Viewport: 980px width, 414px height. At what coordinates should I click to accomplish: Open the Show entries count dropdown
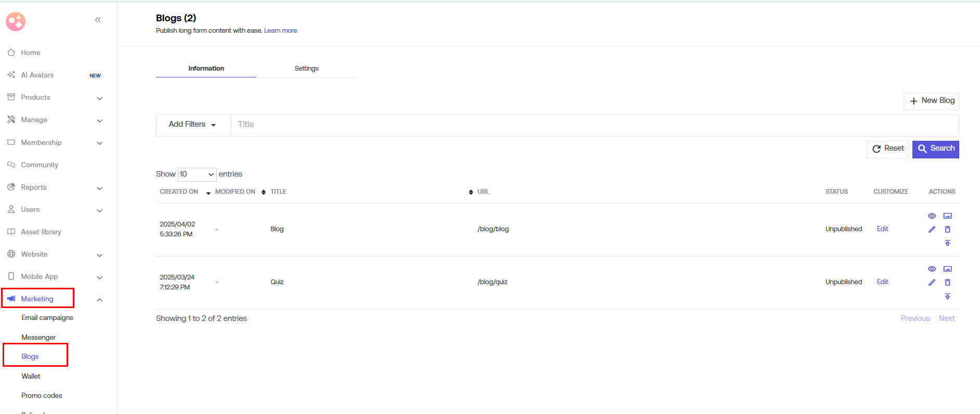pyautogui.click(x=197, y=174)
